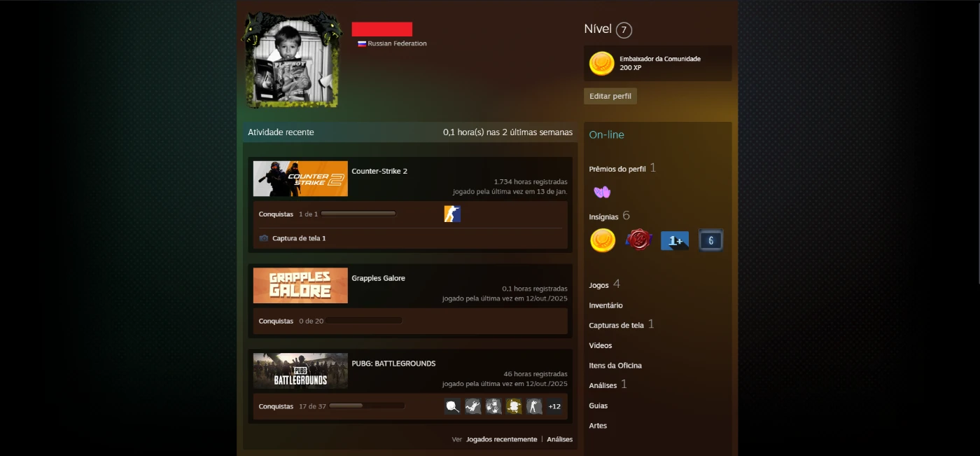Open the red wax seal badge
Image resolution: width=980 pixels, height=456 pixels.
638,240
